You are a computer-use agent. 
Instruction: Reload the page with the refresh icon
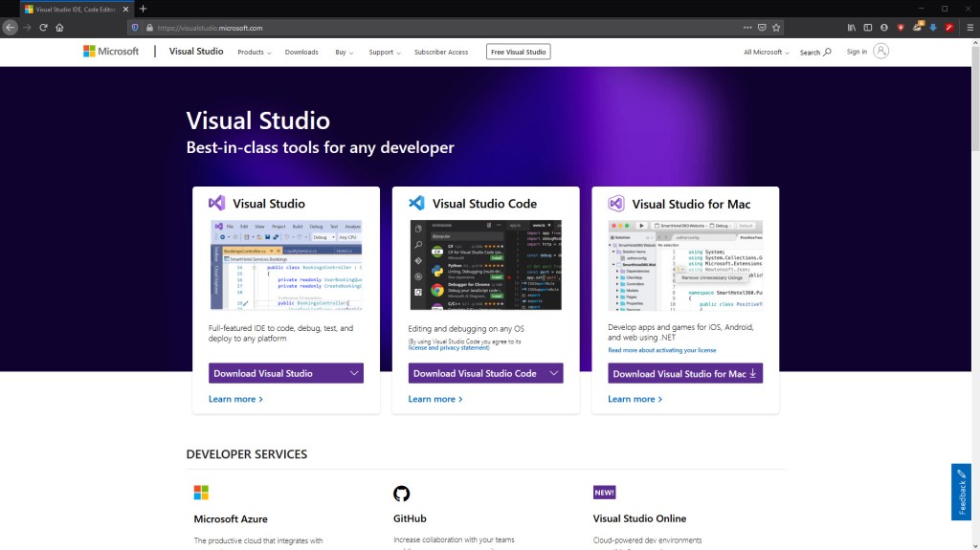pos(43,27)
